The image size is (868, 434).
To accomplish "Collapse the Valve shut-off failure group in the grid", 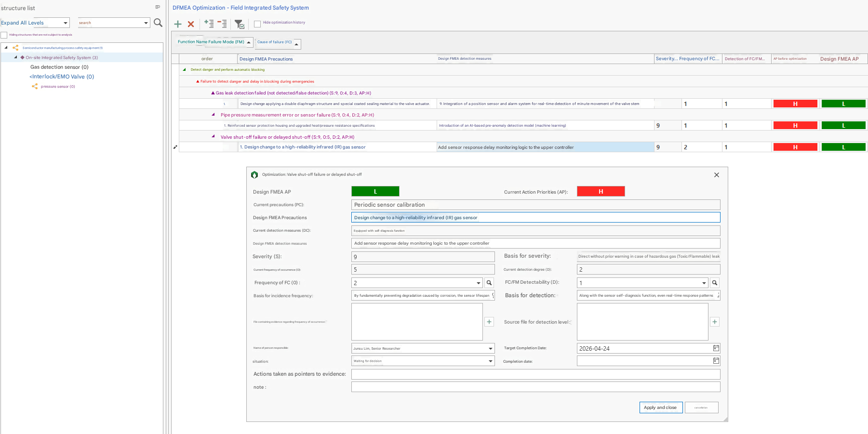I will coord(213,136).
